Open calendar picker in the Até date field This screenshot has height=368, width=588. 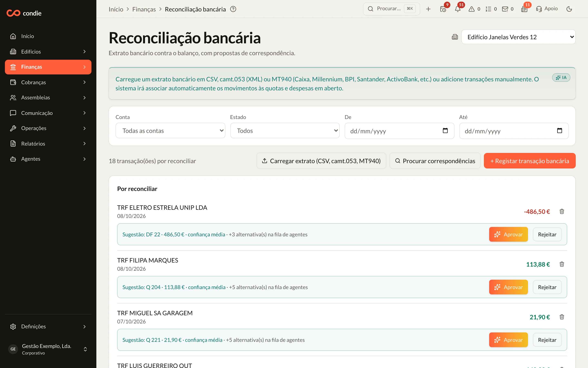pyautogui.click(x=560, y=131)
